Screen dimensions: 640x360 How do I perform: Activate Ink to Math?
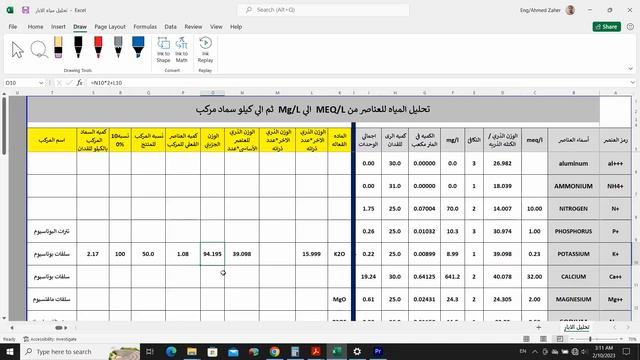(182, 50)
